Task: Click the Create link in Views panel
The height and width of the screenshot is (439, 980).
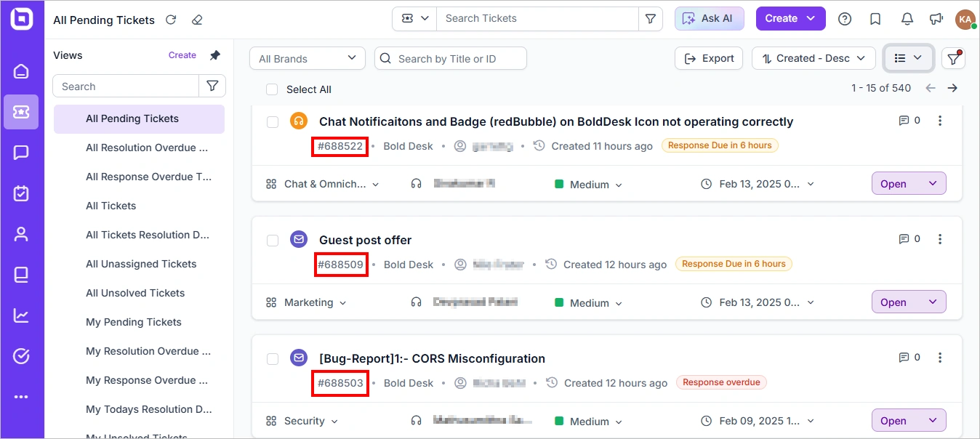Action: 182,55
